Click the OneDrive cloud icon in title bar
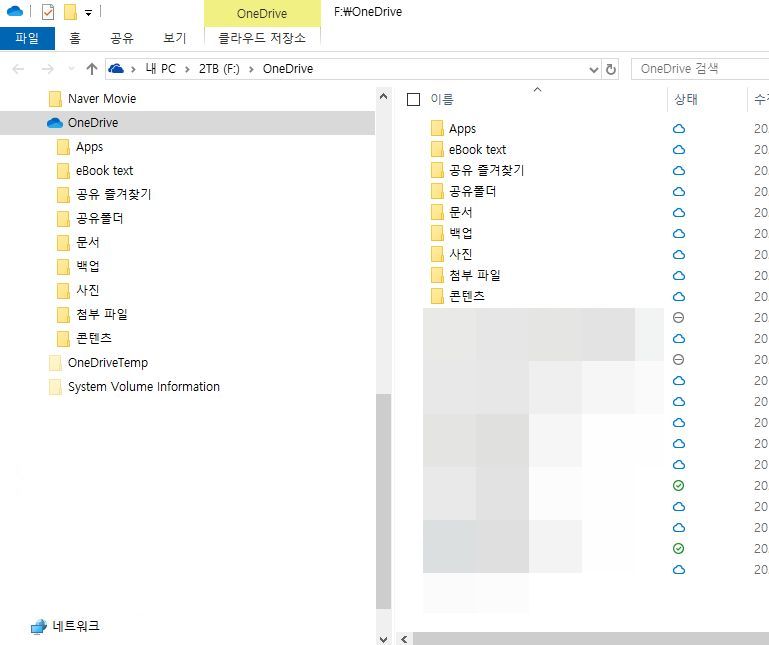769x645 pixels. pyautogui.click(x=15, y=11)
